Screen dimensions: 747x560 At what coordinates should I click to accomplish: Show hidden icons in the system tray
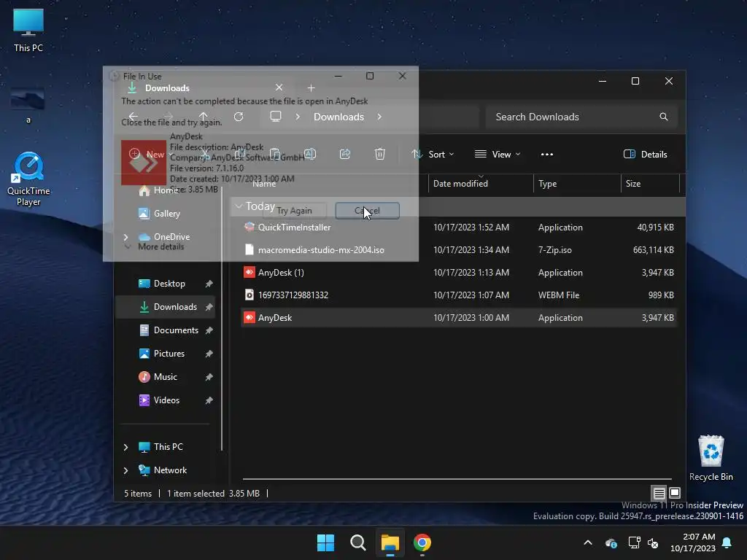pos(588,542)
